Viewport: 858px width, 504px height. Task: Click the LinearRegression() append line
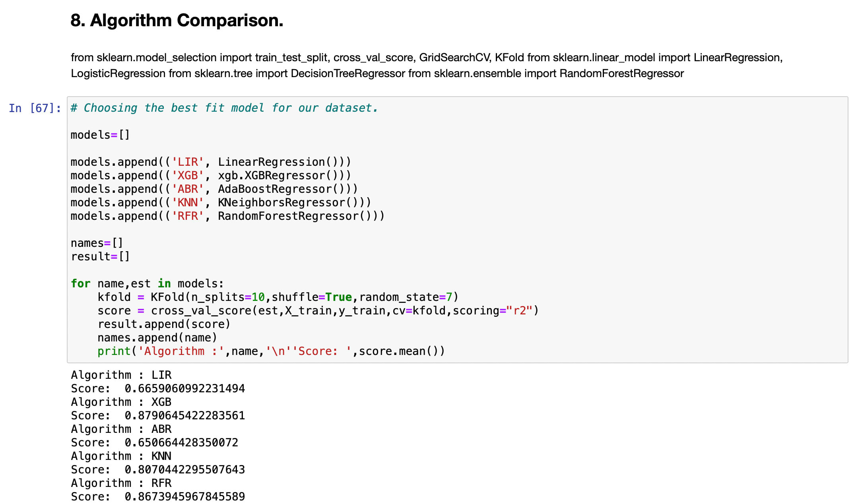pyautogui.click(x=211, y=162)
